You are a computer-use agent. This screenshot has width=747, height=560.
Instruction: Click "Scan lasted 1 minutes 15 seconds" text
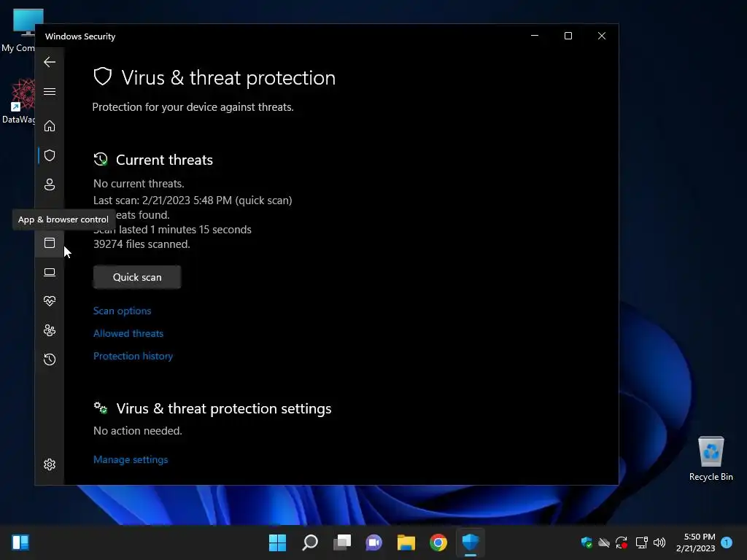click(172, 230)
